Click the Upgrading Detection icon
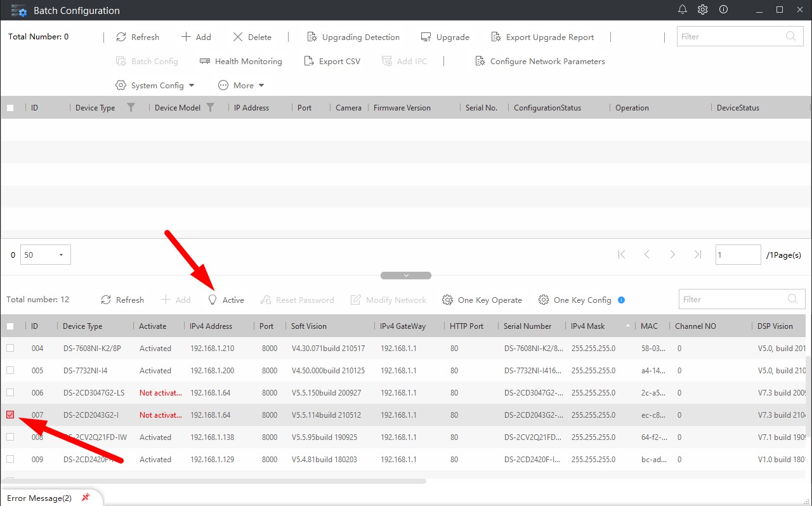Image resolution: width=812 pixels, height=506 pixels. [x=312, y=37]
